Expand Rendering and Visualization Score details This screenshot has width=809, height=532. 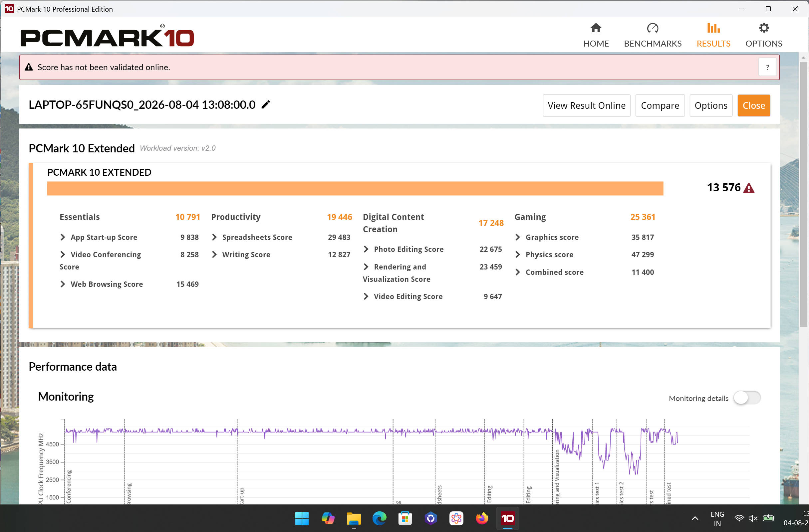coord(366,267)
